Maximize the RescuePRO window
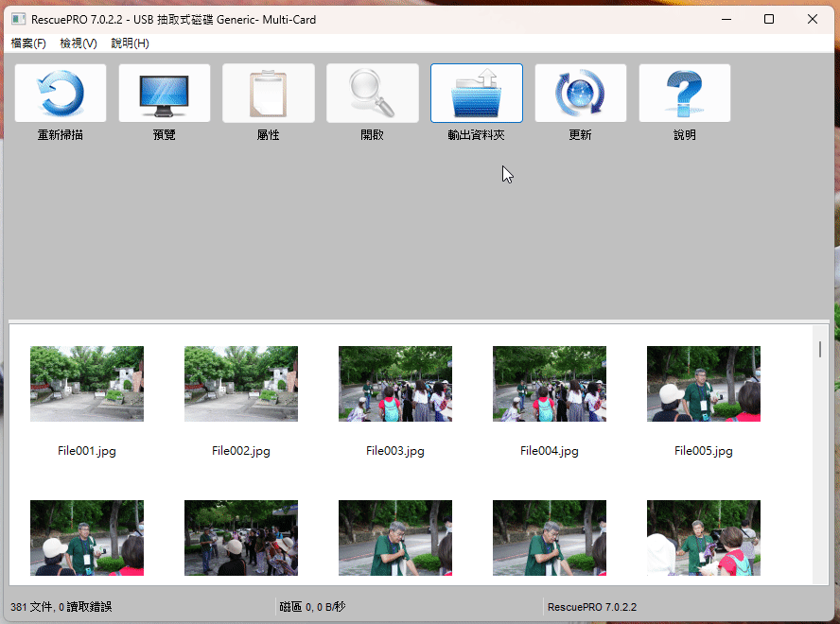The image size is (840, 624). coord(769,19)
